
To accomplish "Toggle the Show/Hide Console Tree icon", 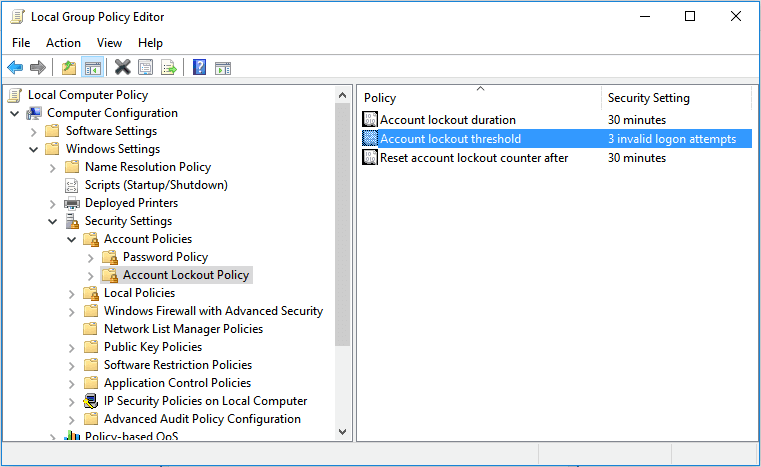I will click(92, 67).
